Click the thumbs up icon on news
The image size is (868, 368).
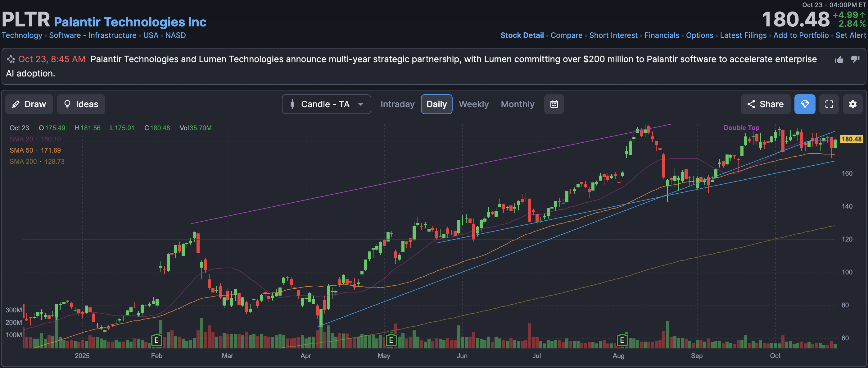coord(839,60)
